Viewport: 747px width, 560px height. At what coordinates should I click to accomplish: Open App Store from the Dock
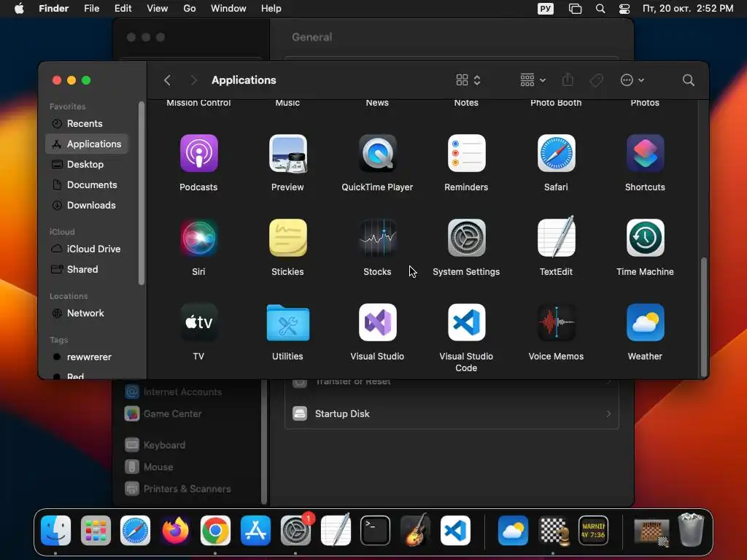click(x=255, y=531)
